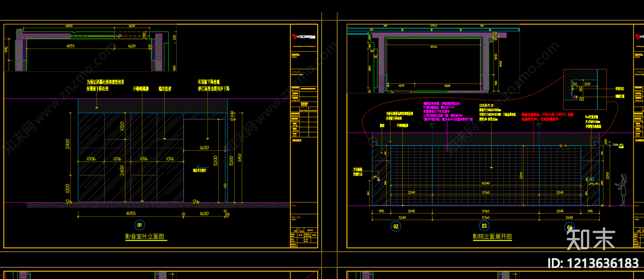This screenshot has height=279, width=644.
Task: Click the title 影音室外立面图
Action: (x=144, y=237)
